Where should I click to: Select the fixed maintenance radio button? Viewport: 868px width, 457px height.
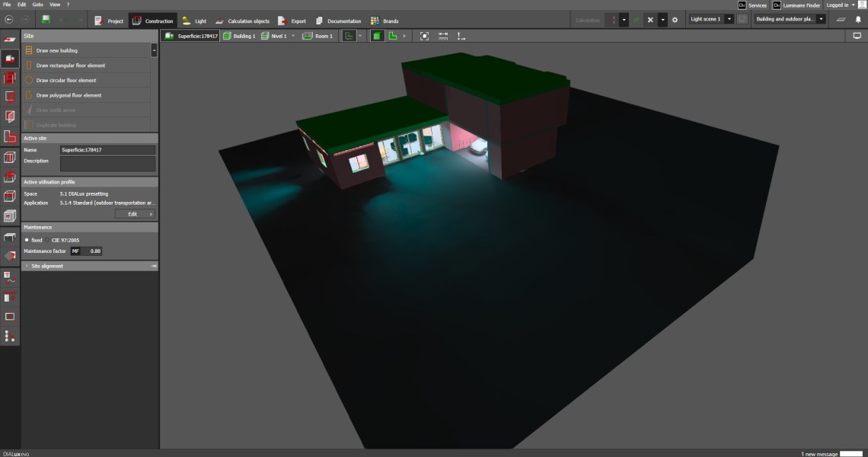(x=27, y=240)
